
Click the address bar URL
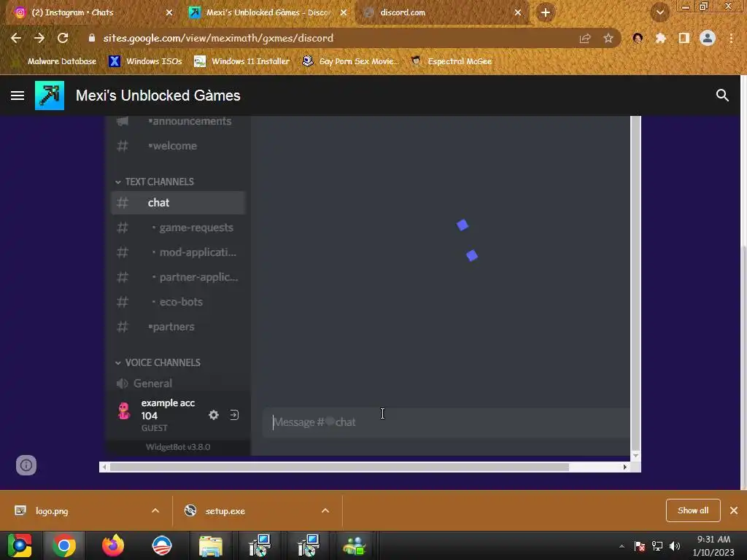point(218,38)
